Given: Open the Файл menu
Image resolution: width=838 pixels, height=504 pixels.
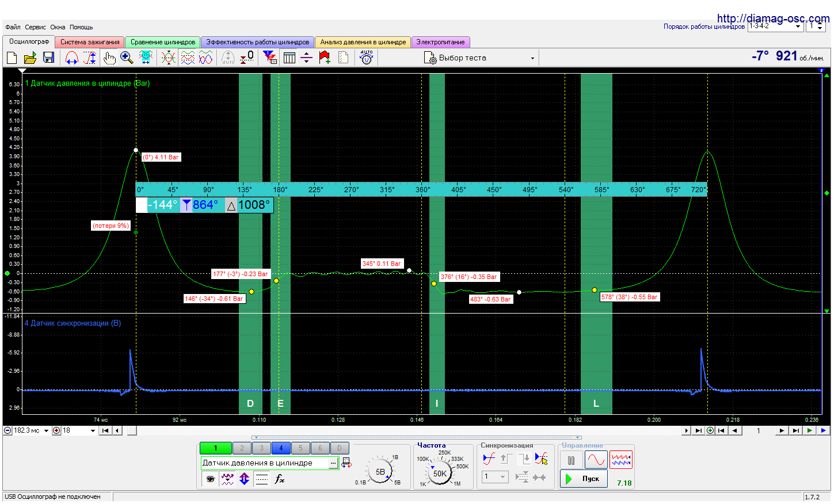Looking at the screenshot, I should (x=13, y=27).
